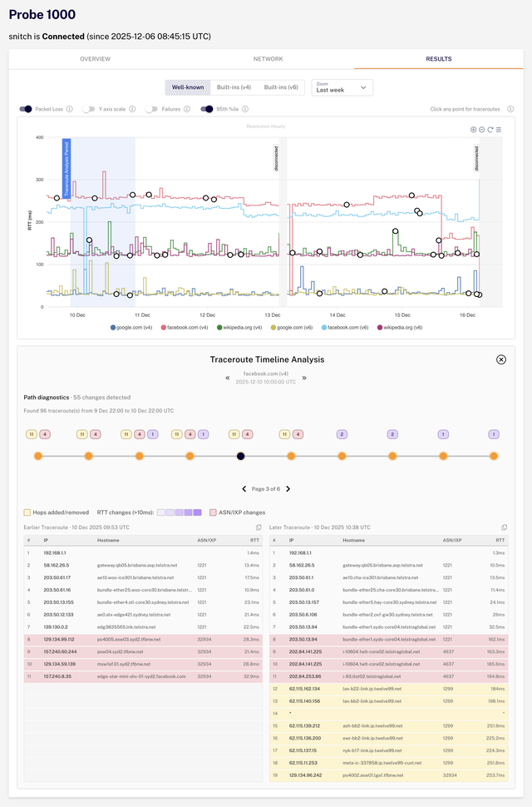
Task: Close the Traceroute Timeline Analysis panel
Action: click(501, 360)
